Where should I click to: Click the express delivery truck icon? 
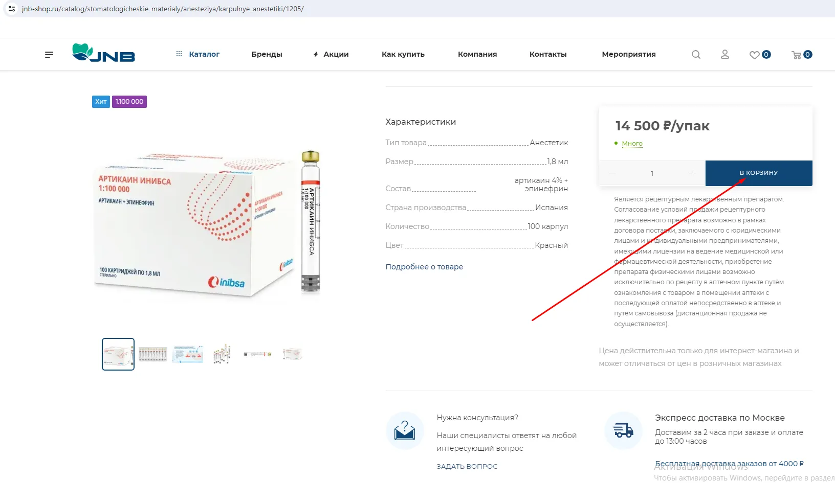point(623,430)
